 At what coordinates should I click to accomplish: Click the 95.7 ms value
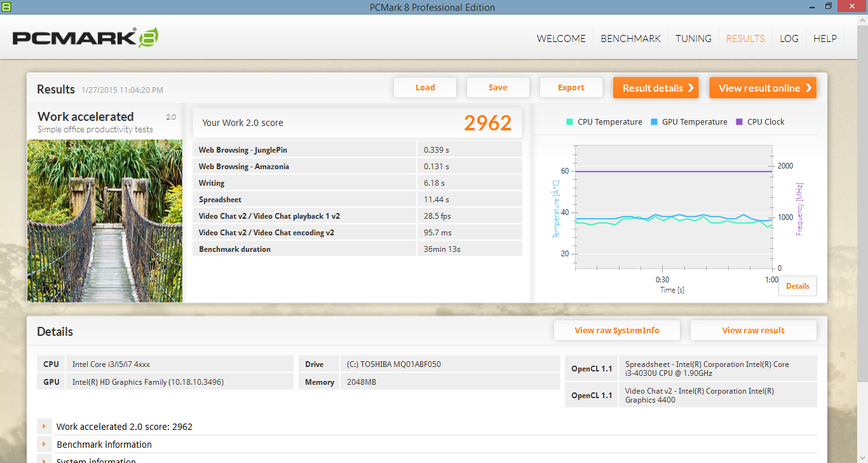pos(438,233)
